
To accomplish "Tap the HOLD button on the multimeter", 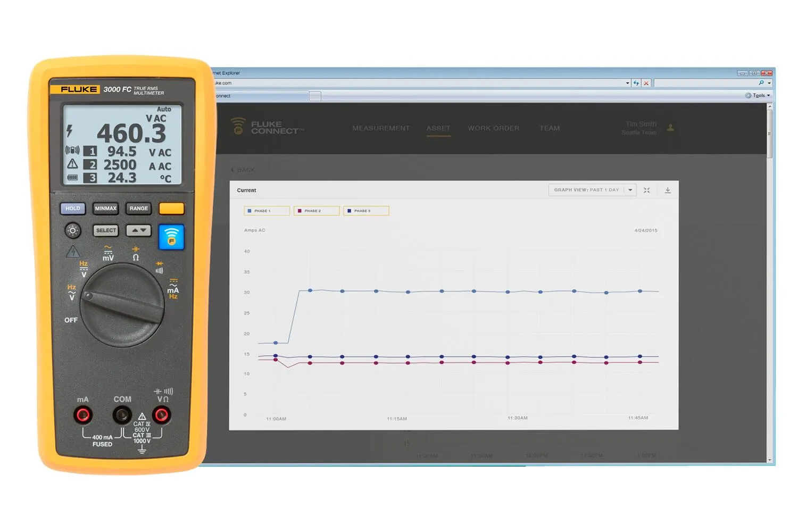I will coord(73,209).
